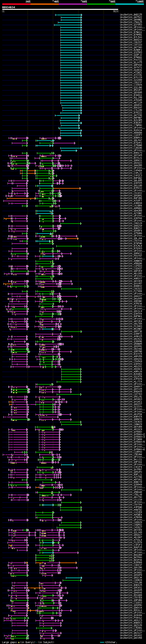Image resolution: width=146 pixels, height=644 pixels.
Task: Select the query name BB934634
Action: coord(8,7)
